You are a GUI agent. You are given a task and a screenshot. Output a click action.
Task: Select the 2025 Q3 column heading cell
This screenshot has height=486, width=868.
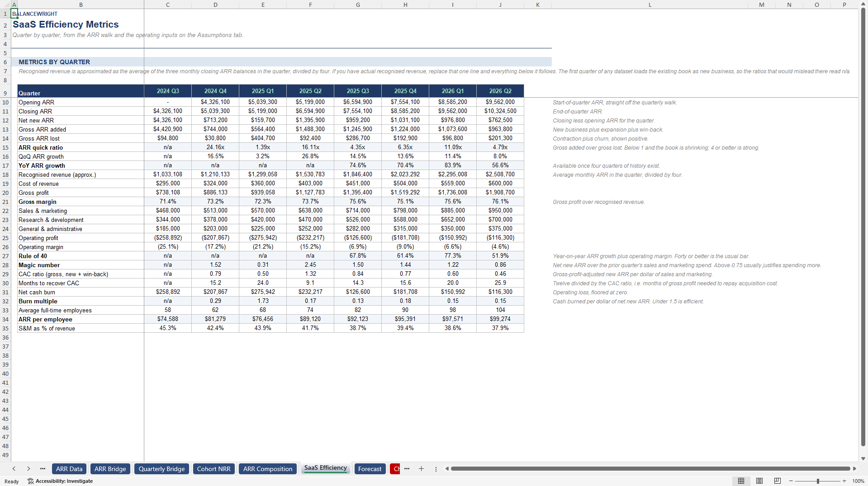(x=358, y=91)
